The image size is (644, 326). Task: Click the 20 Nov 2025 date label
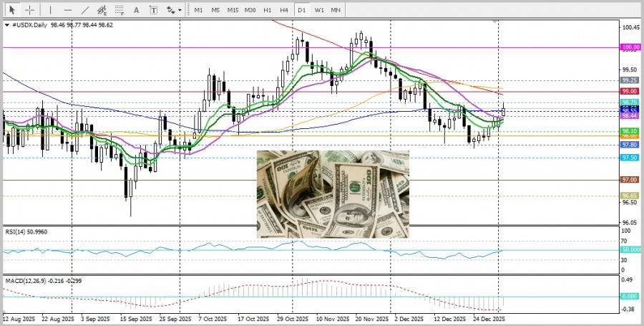[371, 319]
